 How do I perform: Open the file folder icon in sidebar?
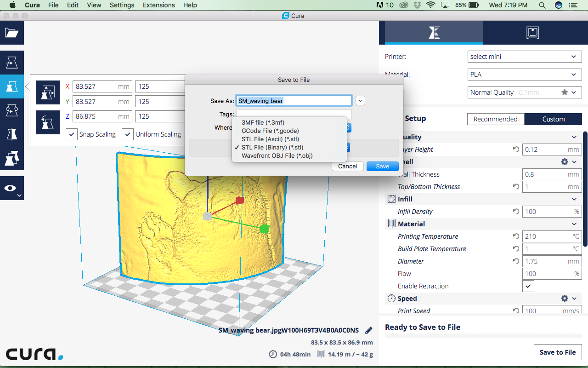tap(11, 33)
